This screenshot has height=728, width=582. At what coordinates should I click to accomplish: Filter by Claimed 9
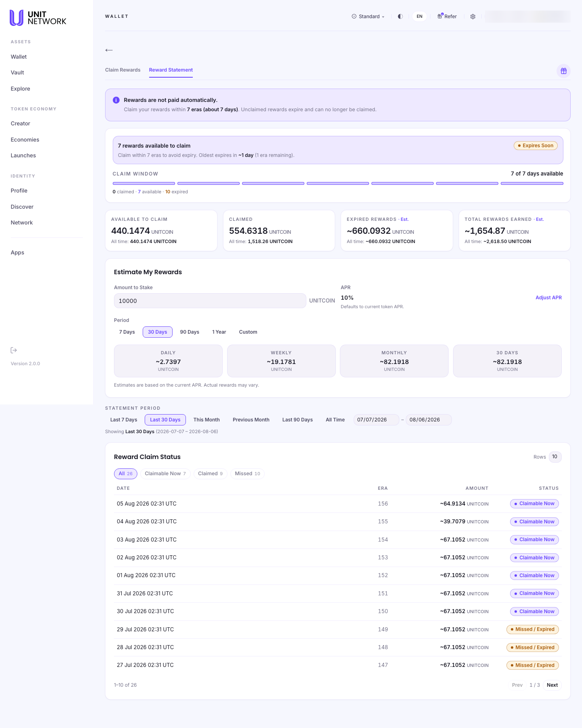(x=210, y=474)
